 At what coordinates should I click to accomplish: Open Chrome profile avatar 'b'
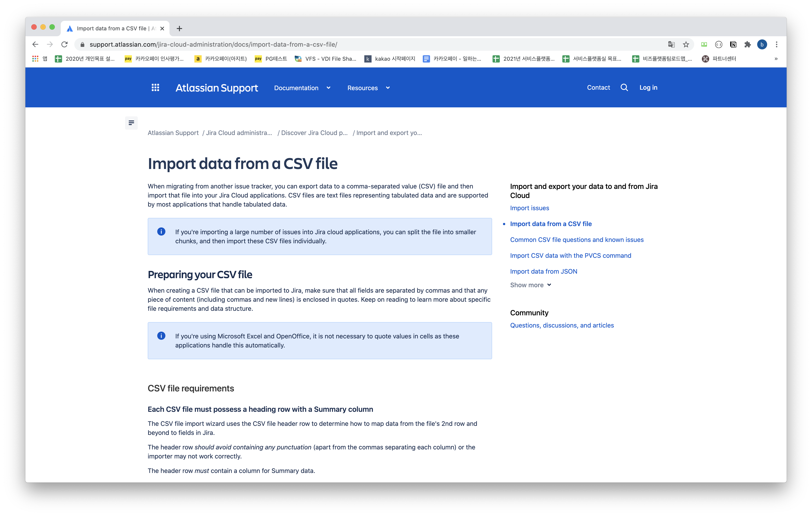click(x=762, y=44)
